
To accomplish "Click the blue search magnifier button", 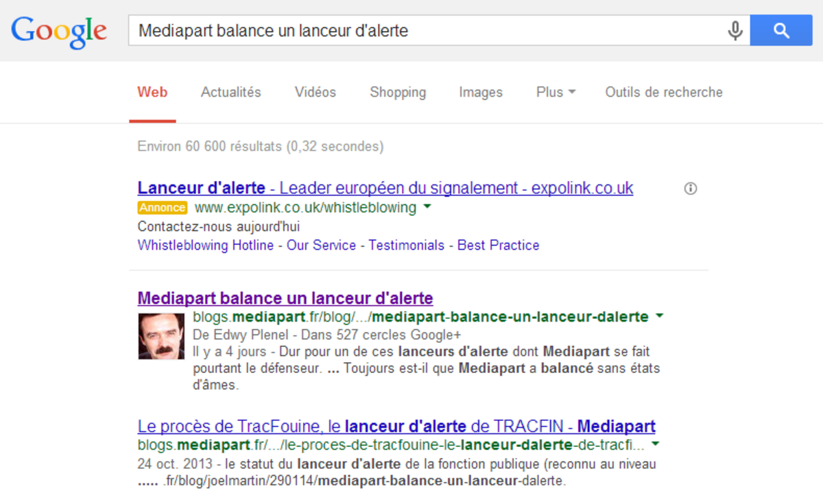I will point(781,31).
